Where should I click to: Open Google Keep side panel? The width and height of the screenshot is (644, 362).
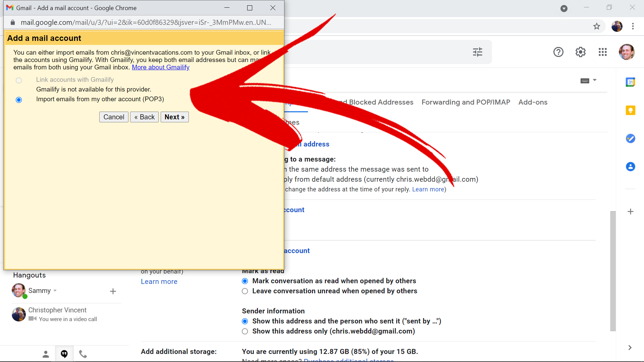pos(630,110)
